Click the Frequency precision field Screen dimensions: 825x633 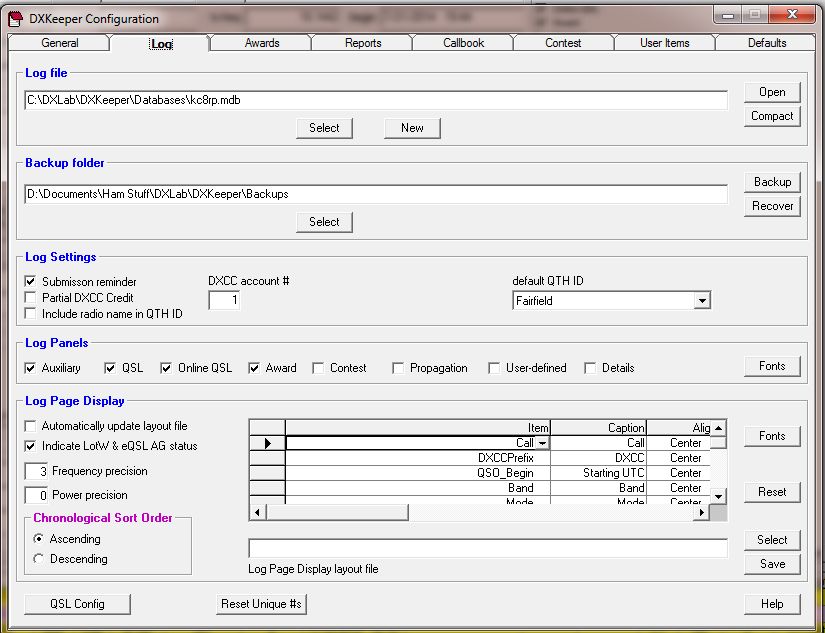click(x=36, y=471)
